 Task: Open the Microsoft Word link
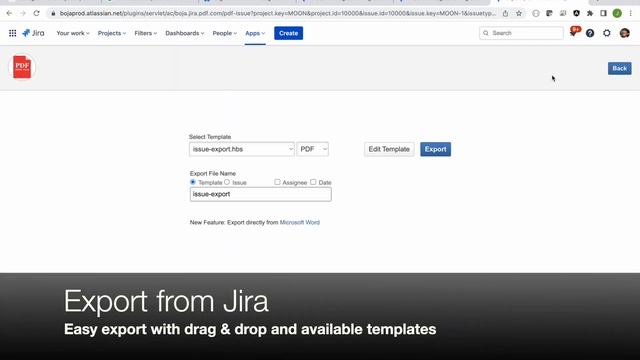click(300, 222)
